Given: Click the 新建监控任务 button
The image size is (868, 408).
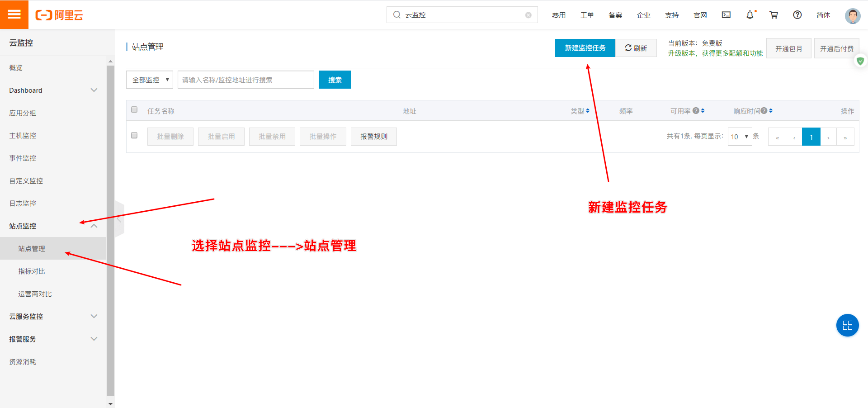Looking at the screenshot, I should (x=585, y=48).
